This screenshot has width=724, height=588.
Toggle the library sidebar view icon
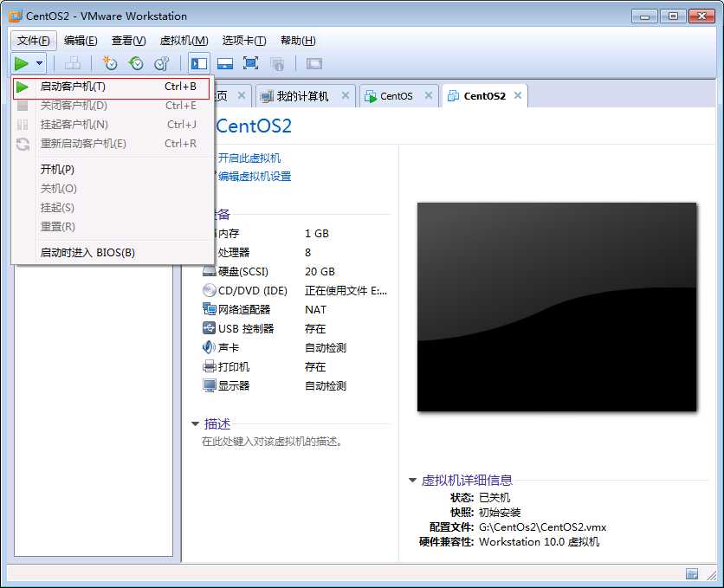coord(199,63)
